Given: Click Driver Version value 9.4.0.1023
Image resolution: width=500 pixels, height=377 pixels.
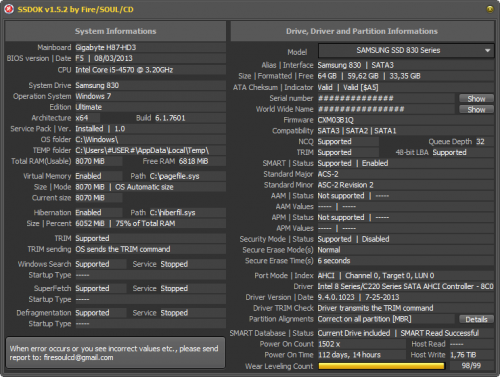Looking at the screenshot, I should pos(336,297).
